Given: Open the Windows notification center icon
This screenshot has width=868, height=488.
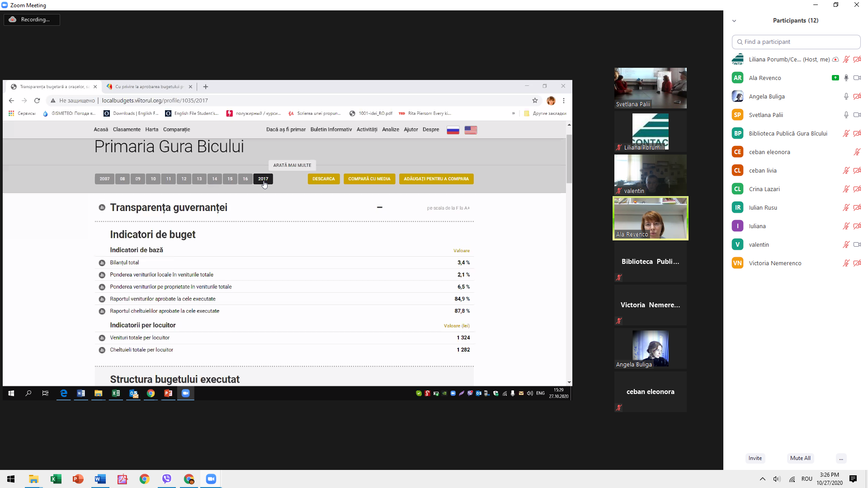Looking at the screenshot, I should point(853,479).
